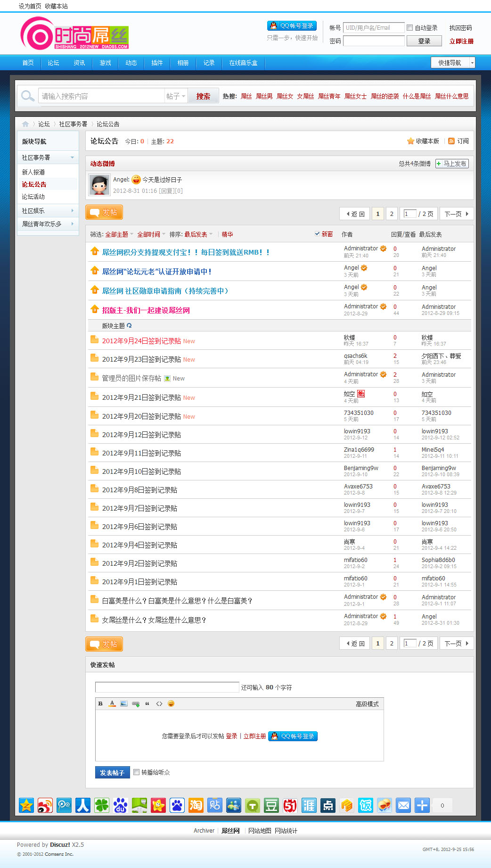491x868 pixels.
Task: Share to Qzone with yellow star icon
Action: coord(26,805)
